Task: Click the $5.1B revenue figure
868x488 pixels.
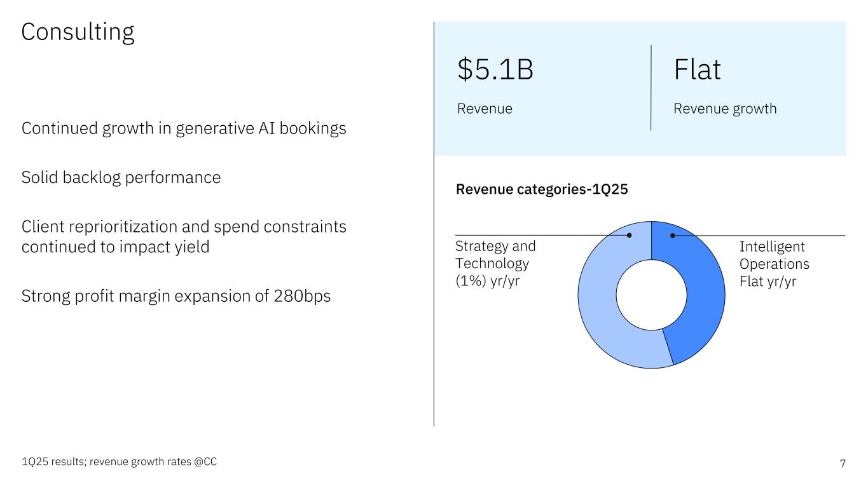Action: (x=495, y=70)
